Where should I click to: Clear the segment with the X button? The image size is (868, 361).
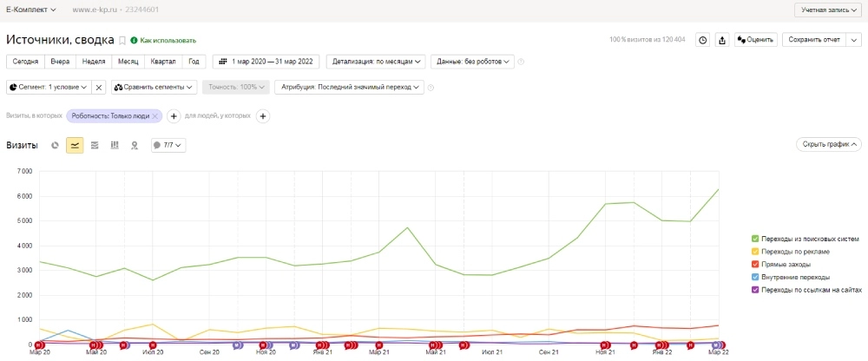(x=98, y=88)
